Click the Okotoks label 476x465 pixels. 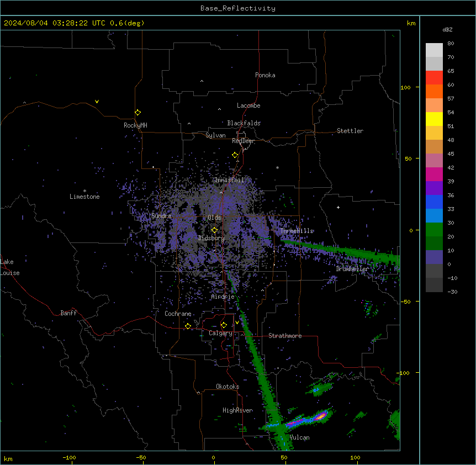click(228, 387)
